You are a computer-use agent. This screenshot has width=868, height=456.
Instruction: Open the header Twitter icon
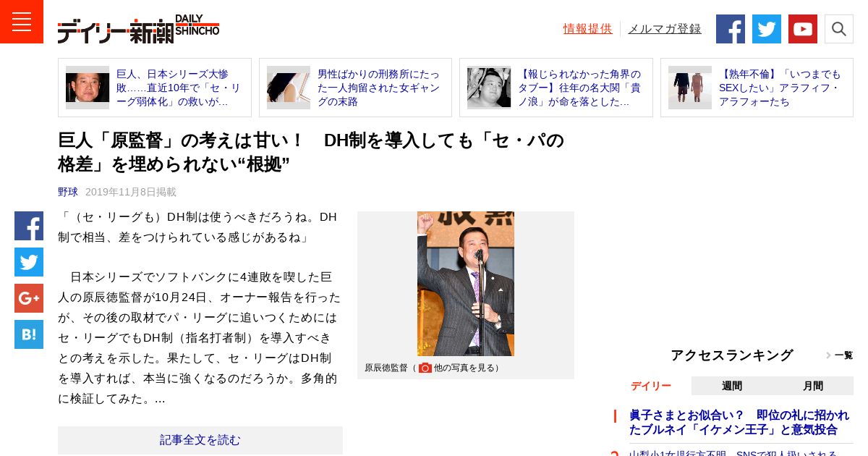767,29
